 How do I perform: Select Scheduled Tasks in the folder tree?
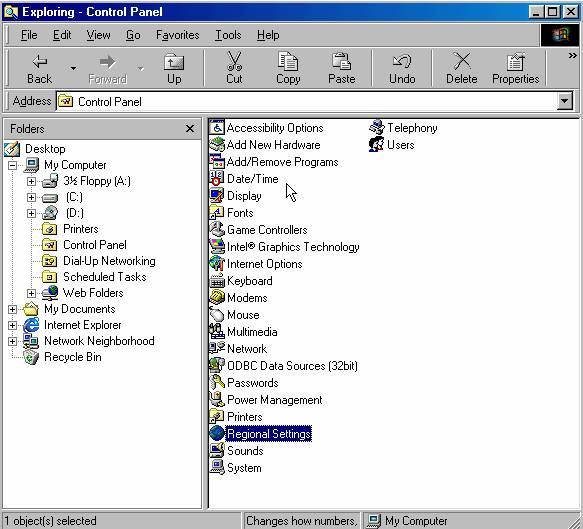104,277
